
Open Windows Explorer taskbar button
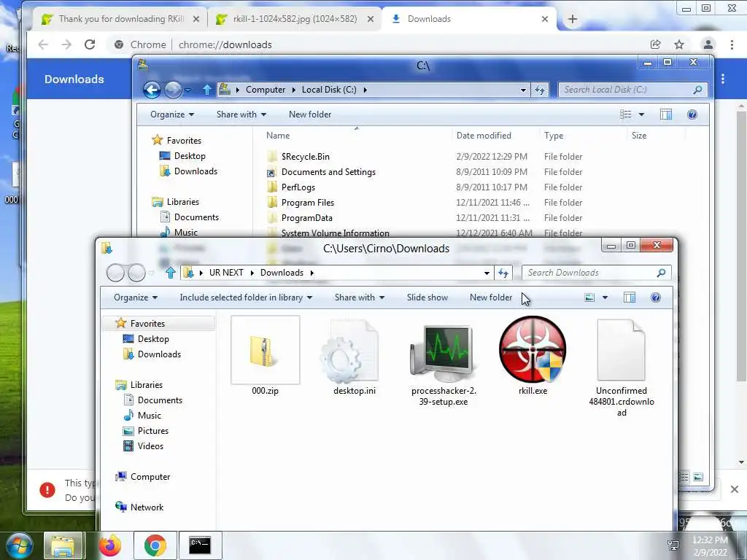[x=63, y=545]
